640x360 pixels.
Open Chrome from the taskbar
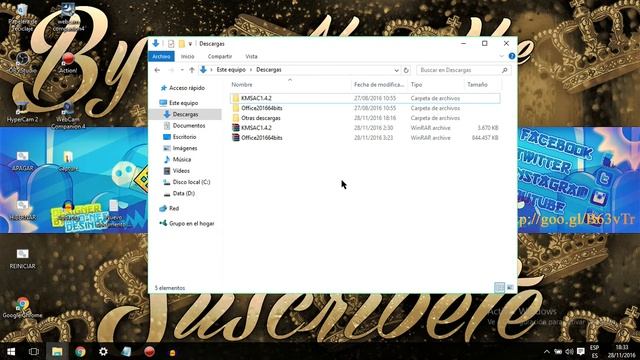(x=80, y=351)
